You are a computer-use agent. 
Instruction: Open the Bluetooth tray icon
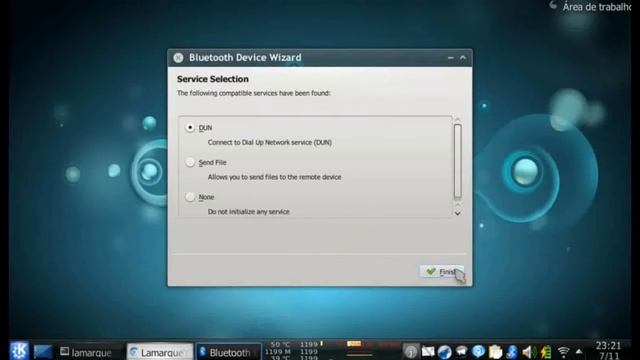click(x=512, y=352)
